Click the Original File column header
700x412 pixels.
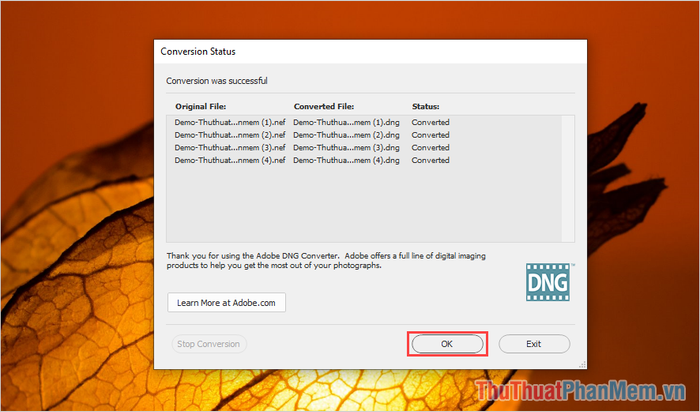(x=200, y=106)
